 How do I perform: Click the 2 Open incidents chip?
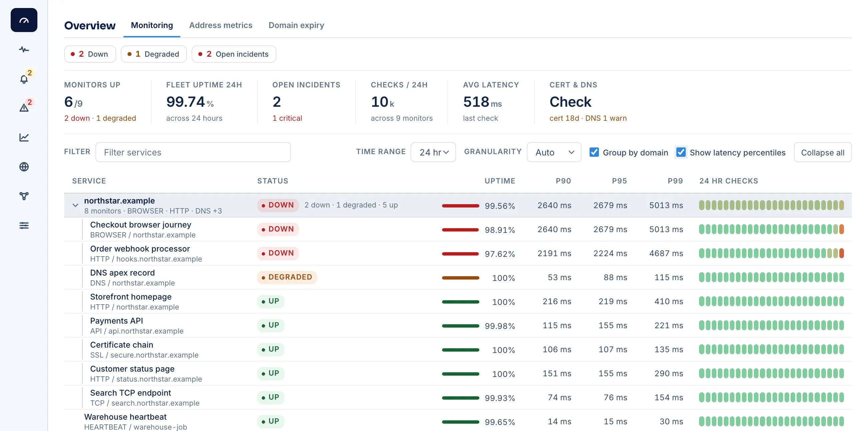coord(234,54)
